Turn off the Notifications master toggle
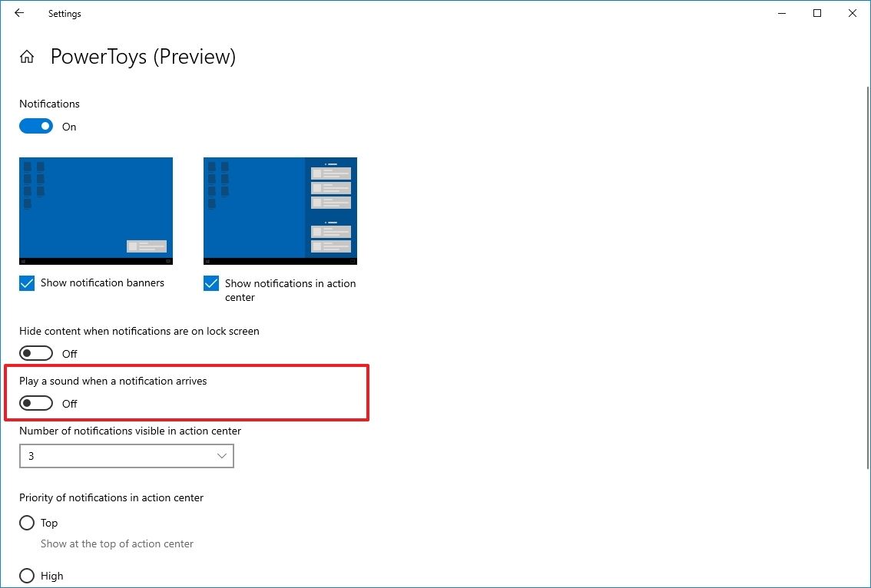871x588 pixels. coord(35,125)
